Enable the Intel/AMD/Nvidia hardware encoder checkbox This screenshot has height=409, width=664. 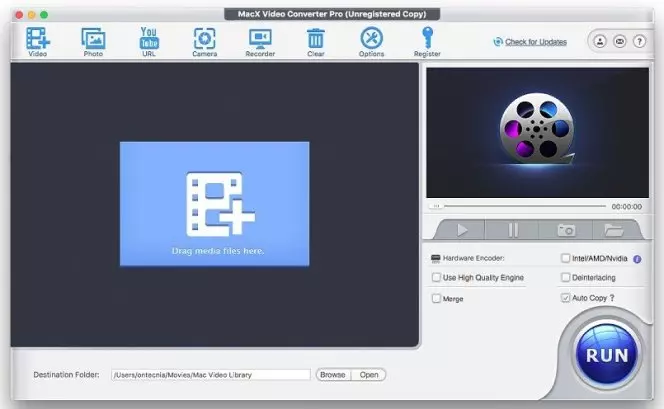(565, 258)
